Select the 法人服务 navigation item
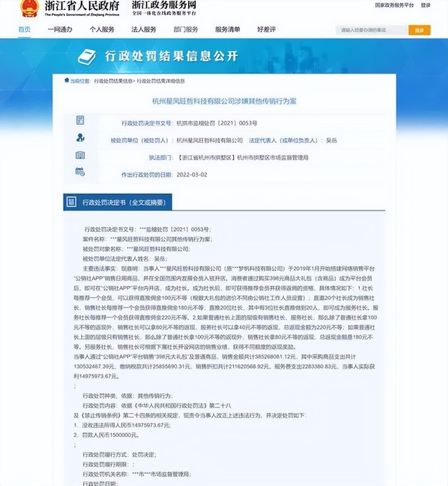 144,29
